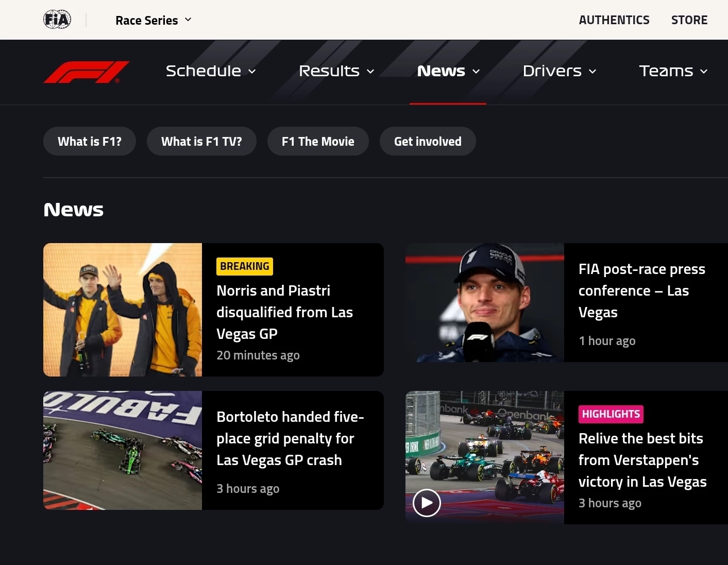Click the yellow BREAKING tag
The image size is (728, 565).
pyautogui.click(x=245, y=266)
